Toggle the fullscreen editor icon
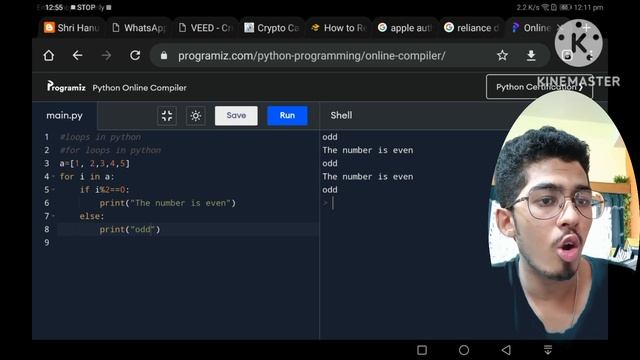The image size is (640, 360). (167, 116)
